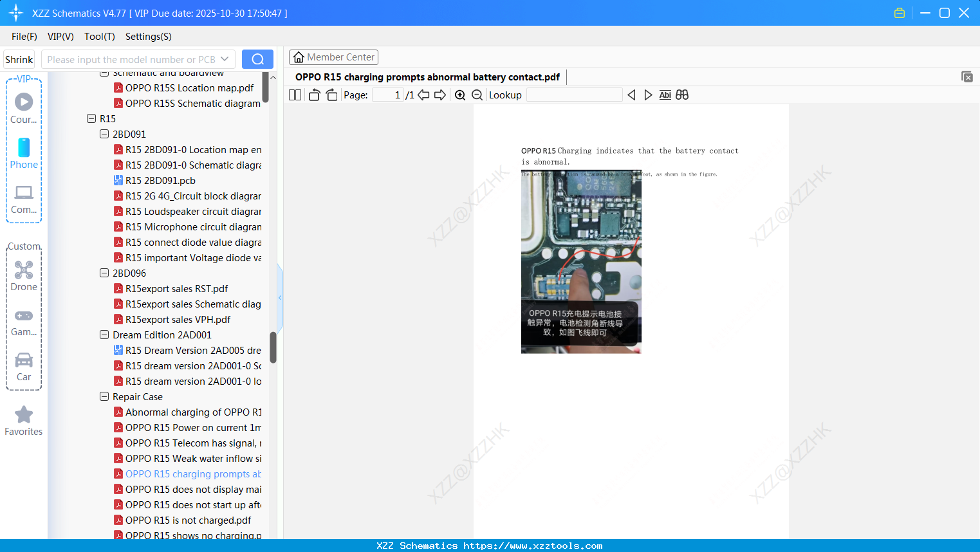980x552 pixels.
Task: Open the Member Center
Action: click(x=333, y=57)
